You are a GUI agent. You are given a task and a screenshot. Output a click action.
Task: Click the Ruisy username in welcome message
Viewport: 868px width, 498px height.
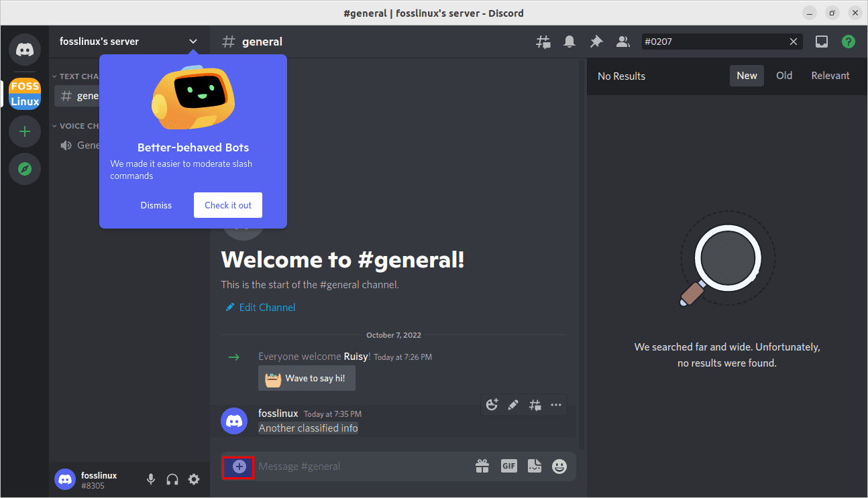(356, 357)
